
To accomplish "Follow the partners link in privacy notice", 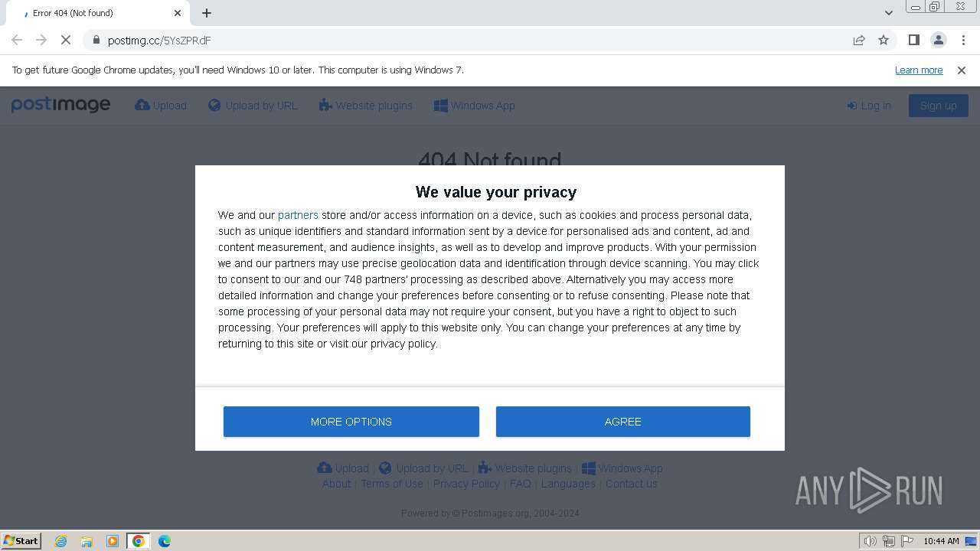I will click(x=298, y=215).
